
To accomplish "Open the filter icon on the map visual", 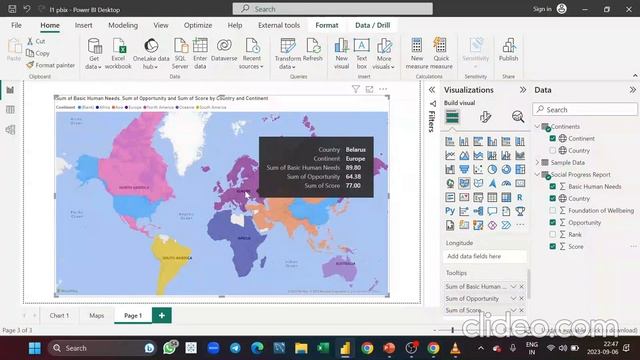I will click(356, 89).
